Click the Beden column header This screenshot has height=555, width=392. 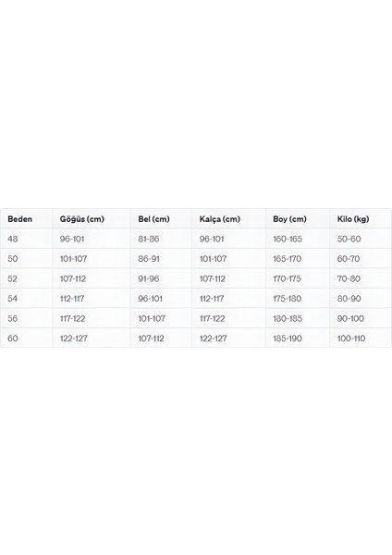point(19,219)
